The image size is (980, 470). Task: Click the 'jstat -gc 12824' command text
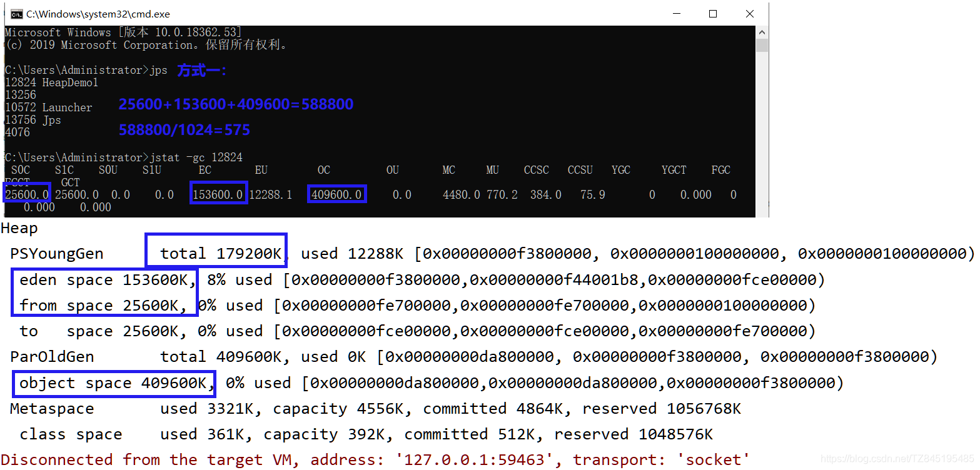pos(196,157)
